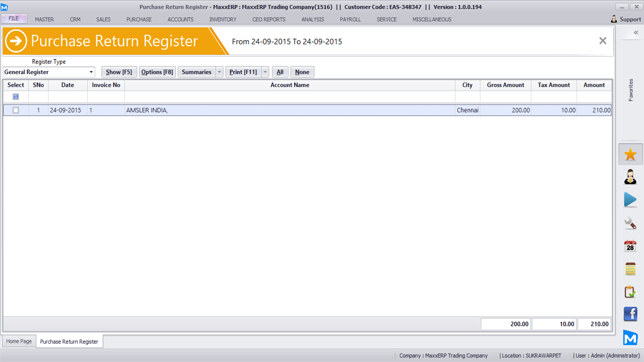Click the orange star Favorites icon
The height and width of the screenshot is (362, 644).
click(630, 155)
